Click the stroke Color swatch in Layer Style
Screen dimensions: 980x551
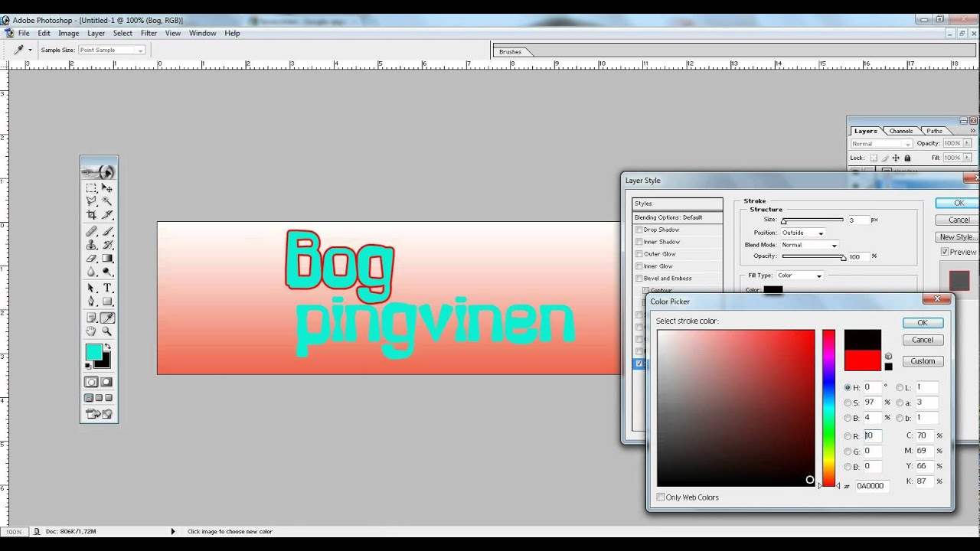pos(773,289)
